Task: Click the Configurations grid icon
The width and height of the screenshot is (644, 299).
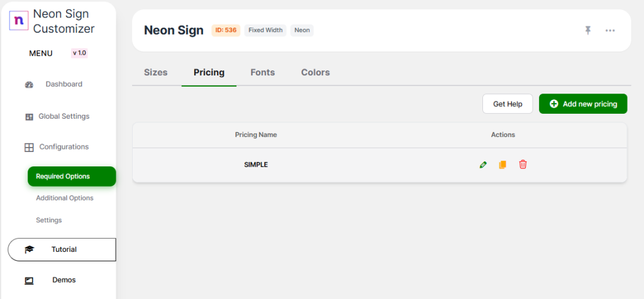Action: pos(29,148)
